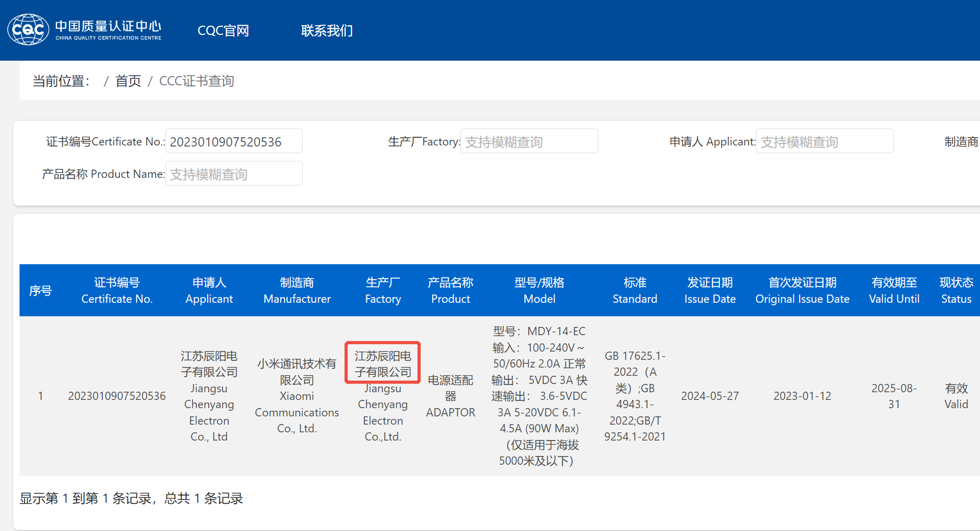
Task: Click the 生产厂 Factory column header
Action: pos(383,290)
